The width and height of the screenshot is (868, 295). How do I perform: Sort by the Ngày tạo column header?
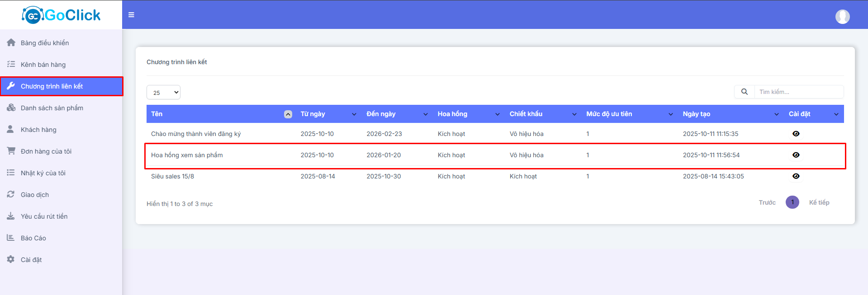[697, 114]
